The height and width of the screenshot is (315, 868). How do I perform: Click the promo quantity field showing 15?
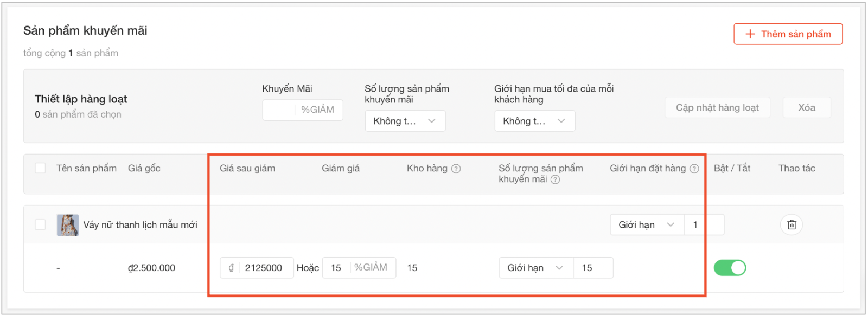[x=593, y=268]
